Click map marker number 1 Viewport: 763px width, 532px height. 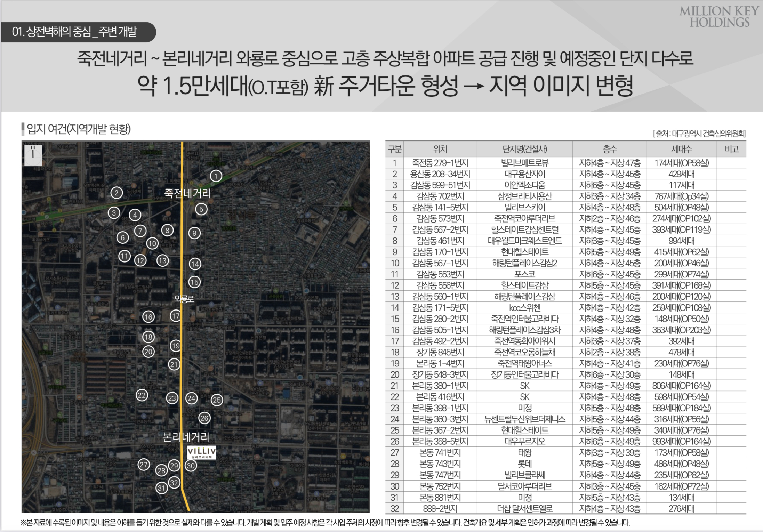pos(216,176)
